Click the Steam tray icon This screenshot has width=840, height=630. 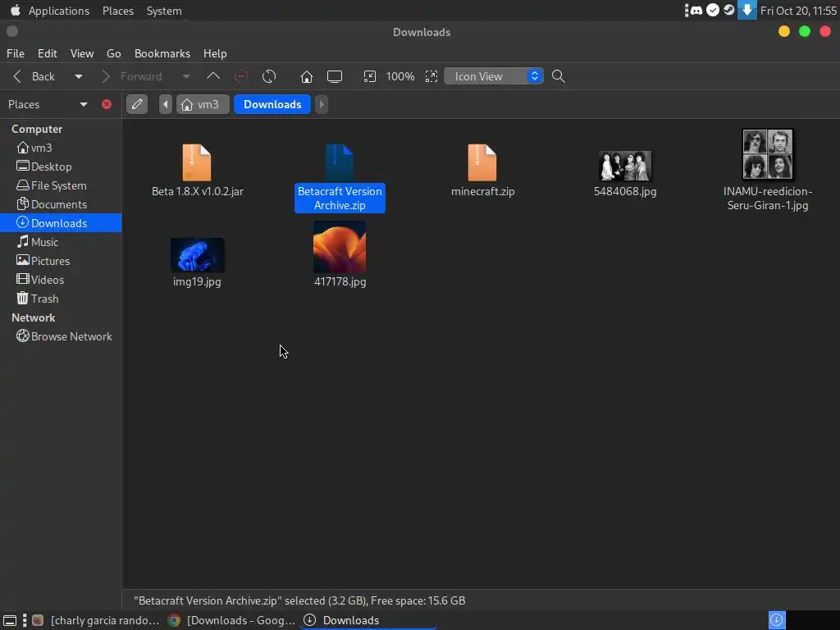coord(728,10)
